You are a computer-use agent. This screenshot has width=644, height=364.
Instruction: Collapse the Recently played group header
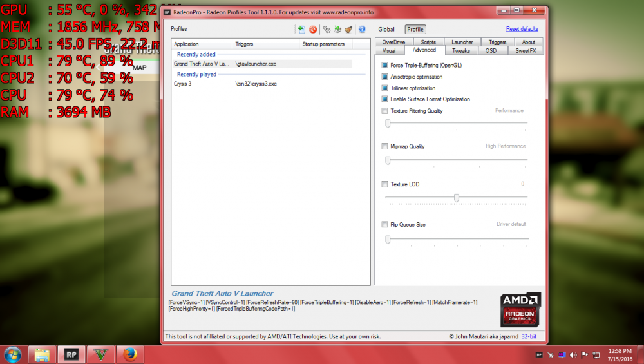click(x=196, y=74)
